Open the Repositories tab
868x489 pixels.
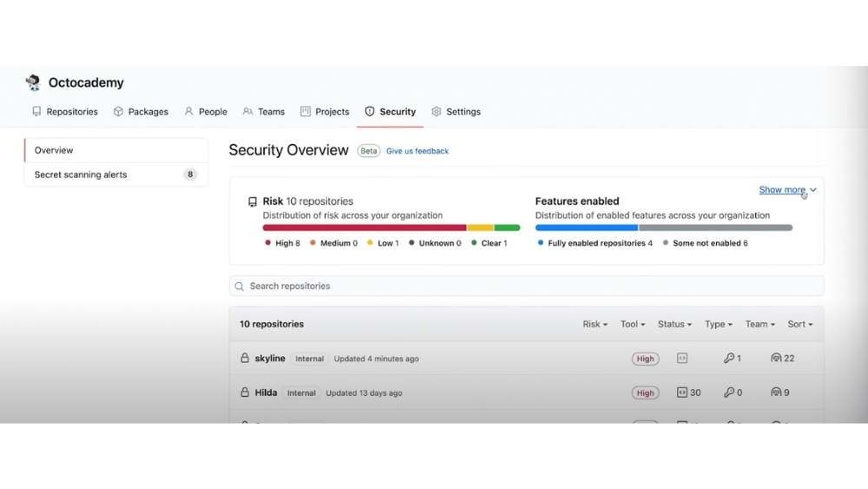(x=65, y=111)
